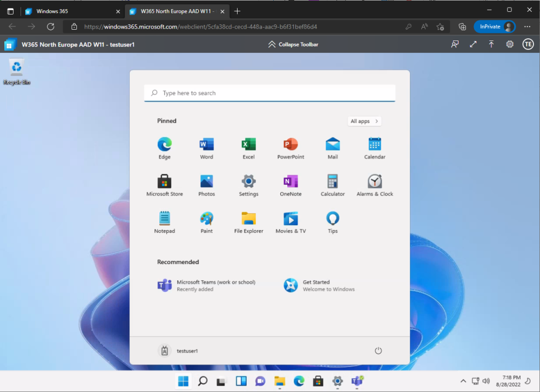Open testuser1 account menu in Start
This screenshot has width=540, height=392.
[178, 350]
